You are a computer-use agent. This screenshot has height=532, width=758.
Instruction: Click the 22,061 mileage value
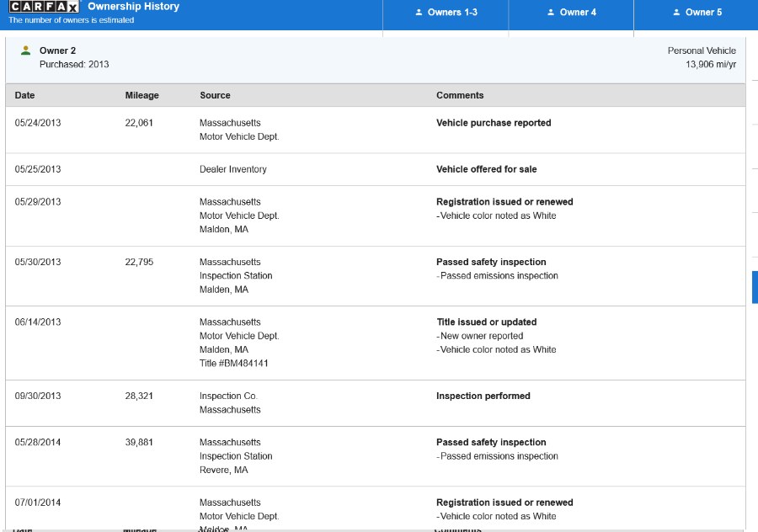point(139,123)
